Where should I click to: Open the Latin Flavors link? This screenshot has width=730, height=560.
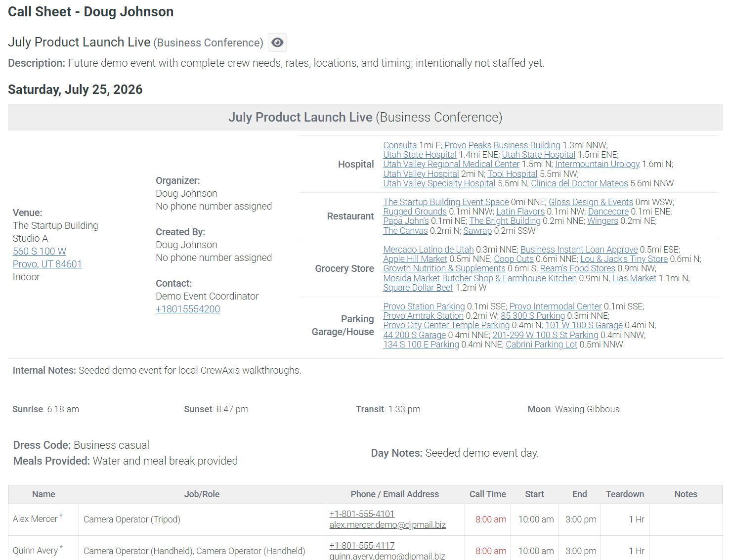pyautogui.click(x=520, y=212)
